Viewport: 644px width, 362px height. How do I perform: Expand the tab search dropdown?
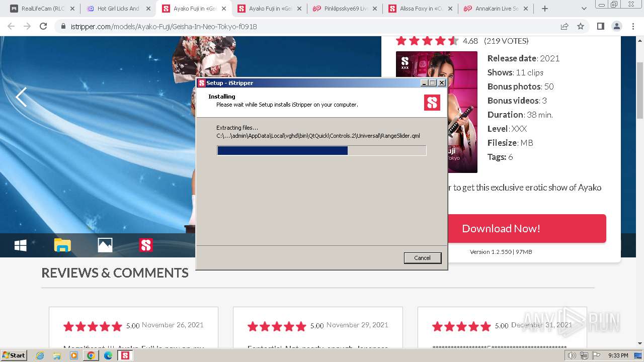(584, 9)
